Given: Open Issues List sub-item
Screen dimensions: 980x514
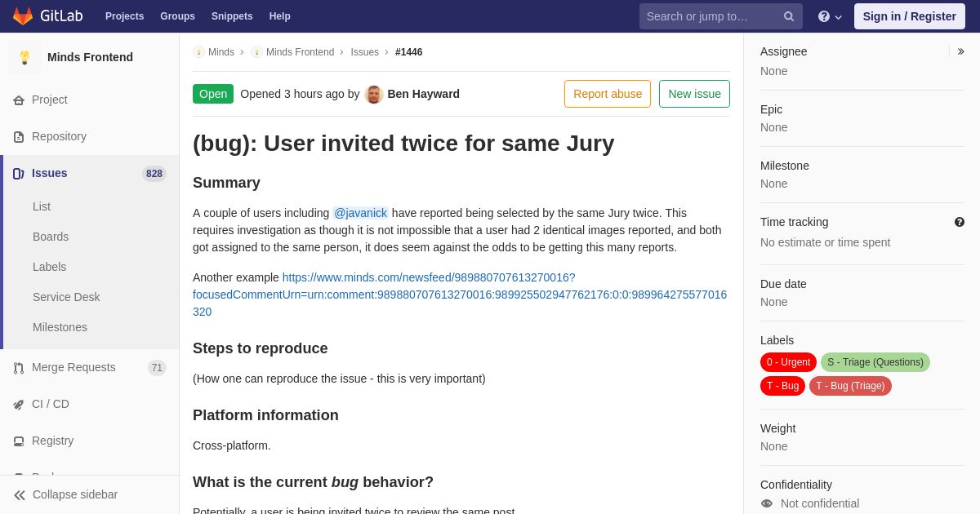Looking at the screenshot, I should coord(42,206).
